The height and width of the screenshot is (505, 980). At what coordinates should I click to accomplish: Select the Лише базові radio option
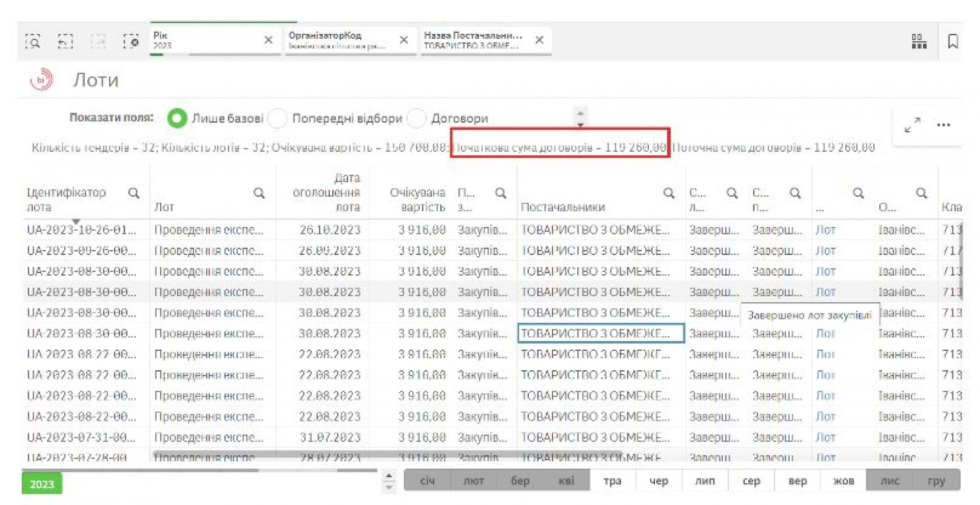click(177, 118)
